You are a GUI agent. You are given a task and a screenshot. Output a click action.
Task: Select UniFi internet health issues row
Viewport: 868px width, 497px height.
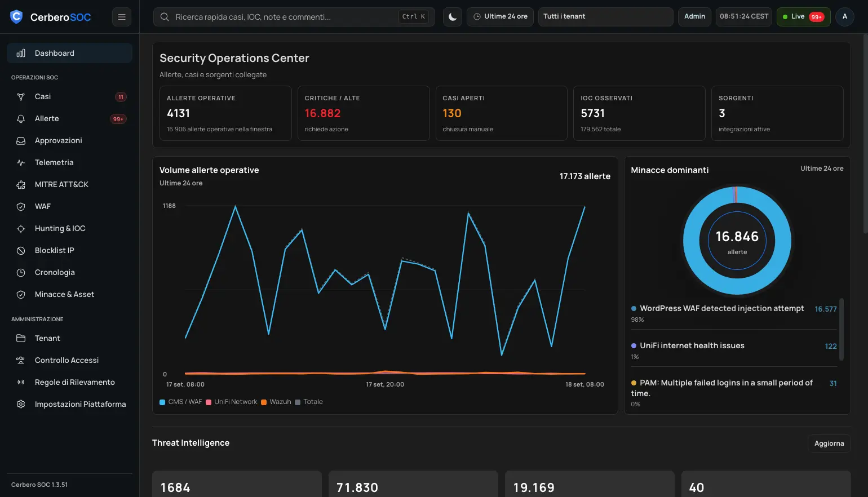tap(734, 350)
